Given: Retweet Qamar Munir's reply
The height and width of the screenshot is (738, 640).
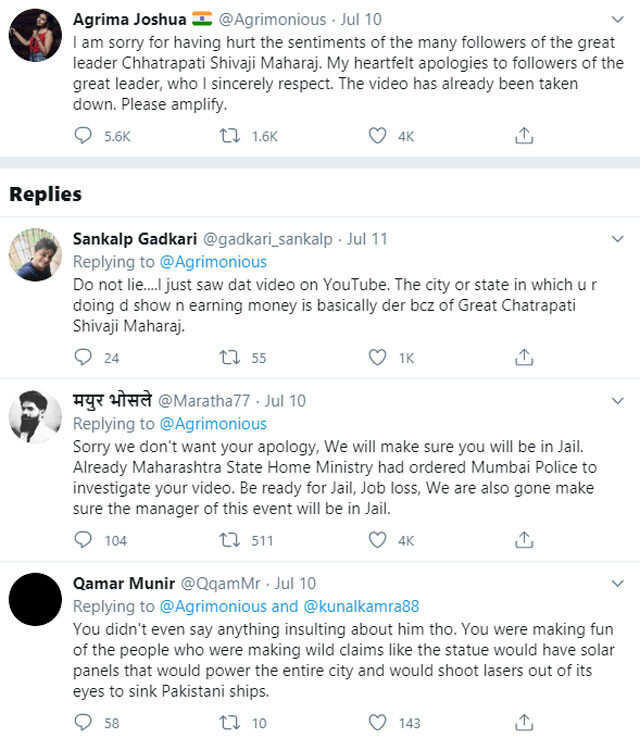Looking at the screenshot, I should 229,722.
